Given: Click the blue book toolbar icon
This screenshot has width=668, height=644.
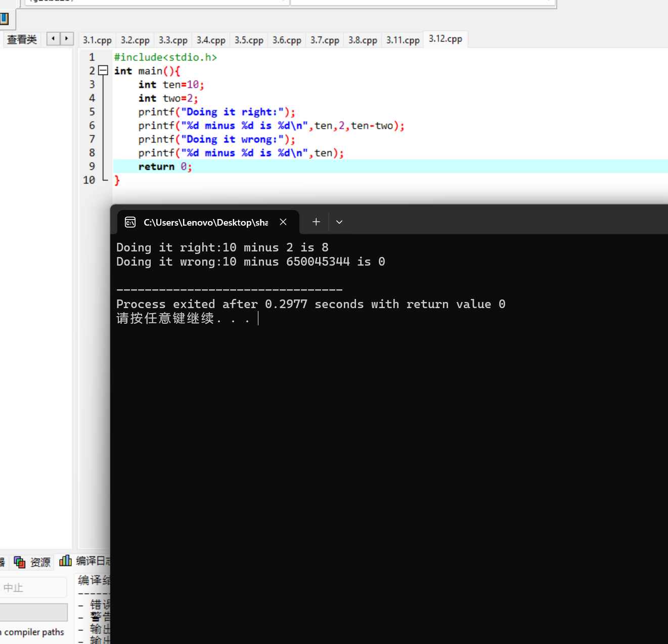Looking at the screenshot, I should [x=4, y=19].
